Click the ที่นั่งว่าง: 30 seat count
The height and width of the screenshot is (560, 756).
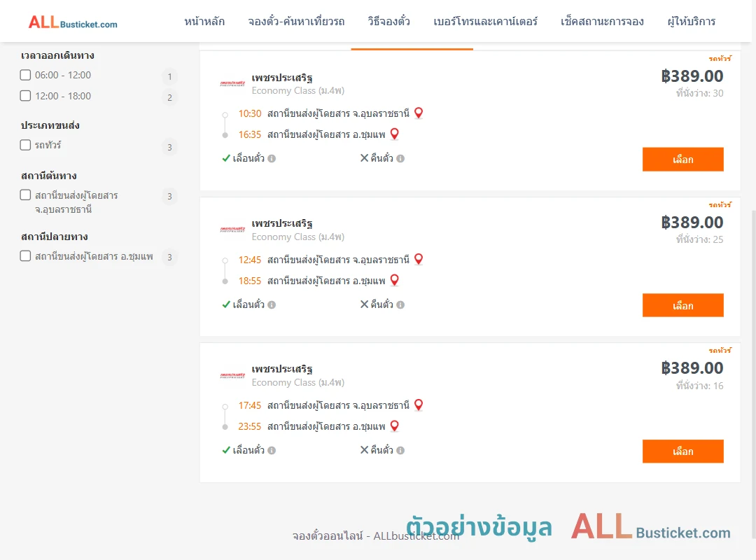click(x=699, y=93)
